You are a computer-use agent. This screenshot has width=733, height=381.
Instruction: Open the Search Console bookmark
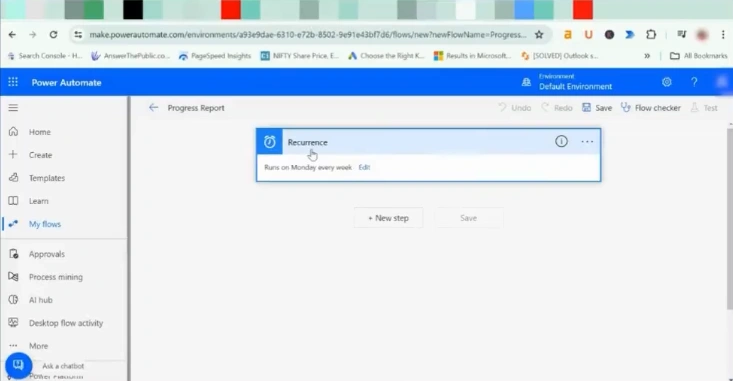(45, 56)
